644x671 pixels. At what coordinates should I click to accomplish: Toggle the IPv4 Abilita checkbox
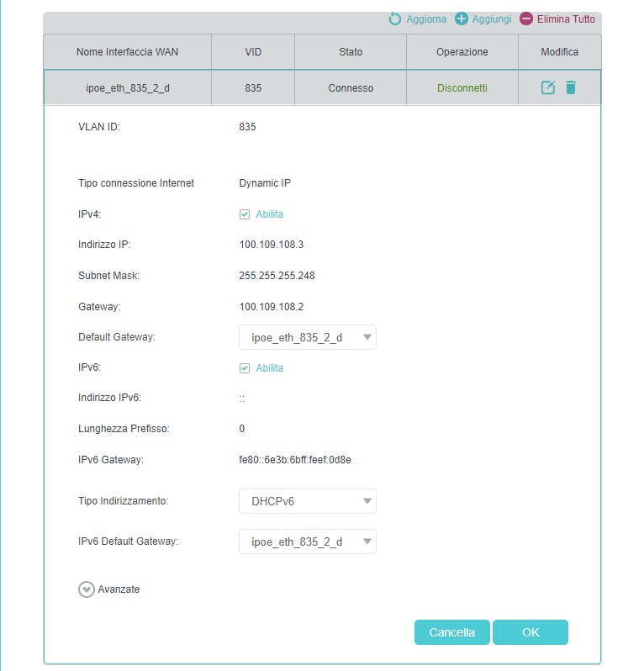(245, 214)
